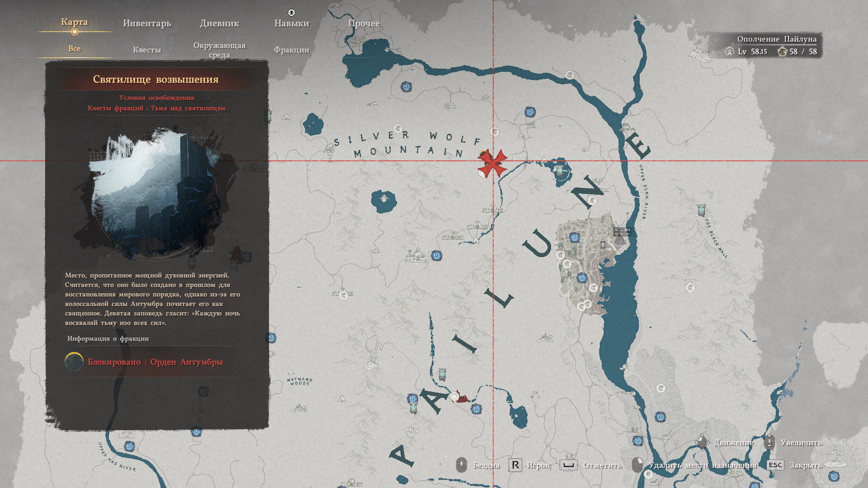868x488 pixels.
Task: Click the Увеличить zoom control hint
Action: coord(801,442)
